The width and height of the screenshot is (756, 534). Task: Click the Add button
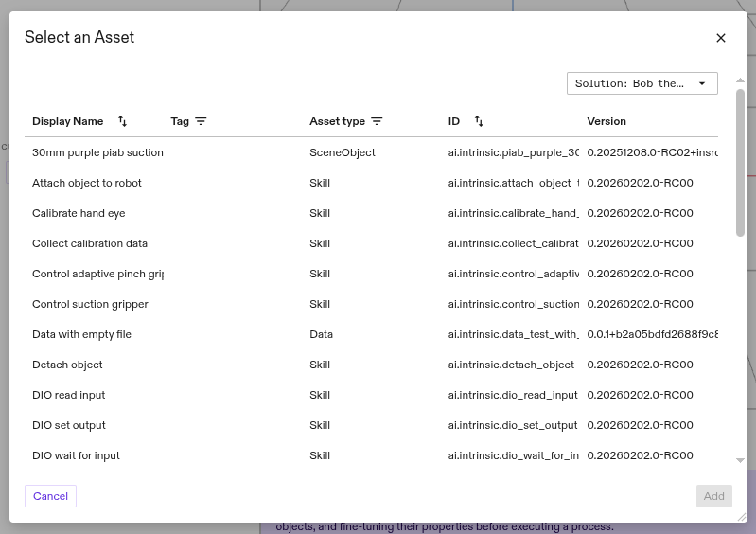713,496
